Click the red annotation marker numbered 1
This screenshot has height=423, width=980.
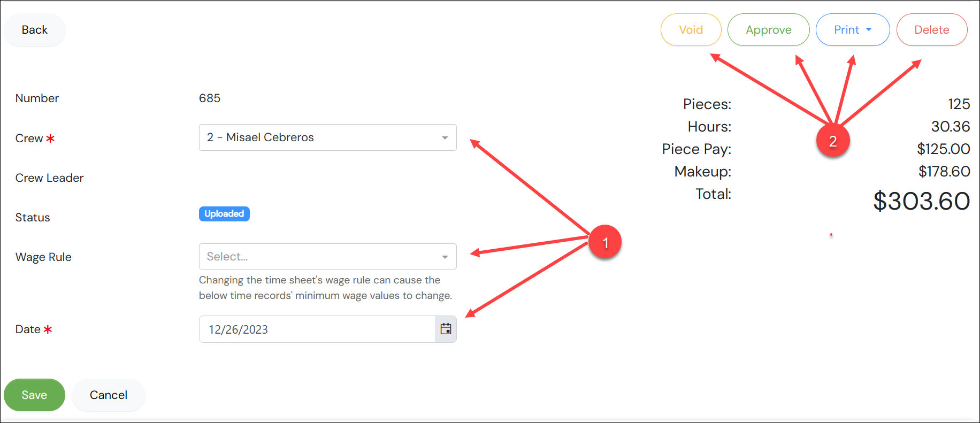click(x=605, y=242)
